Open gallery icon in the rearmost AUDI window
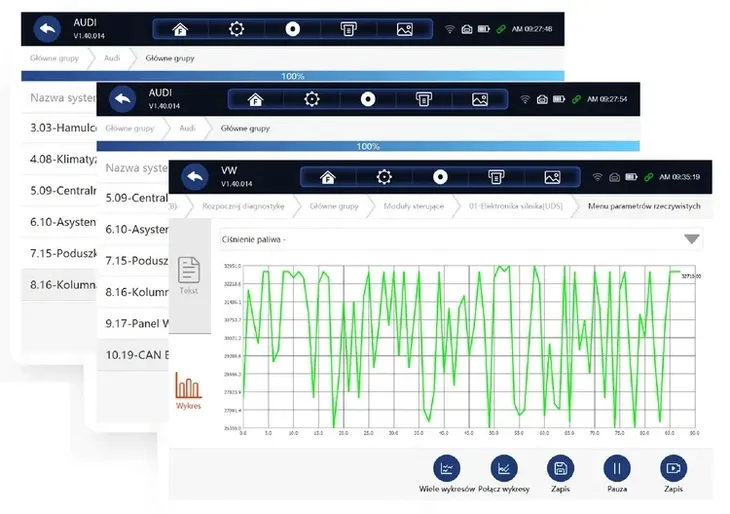 [405, 29]
